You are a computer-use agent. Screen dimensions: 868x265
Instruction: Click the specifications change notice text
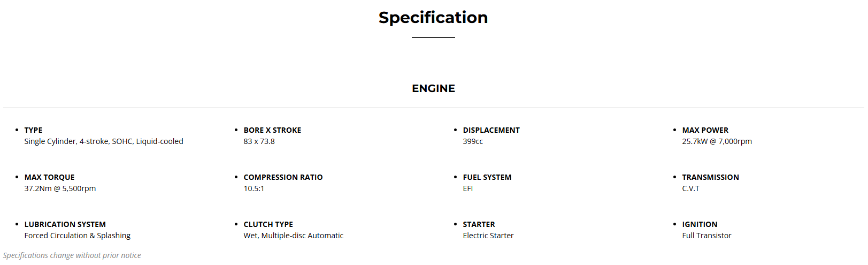pos(72,255)
